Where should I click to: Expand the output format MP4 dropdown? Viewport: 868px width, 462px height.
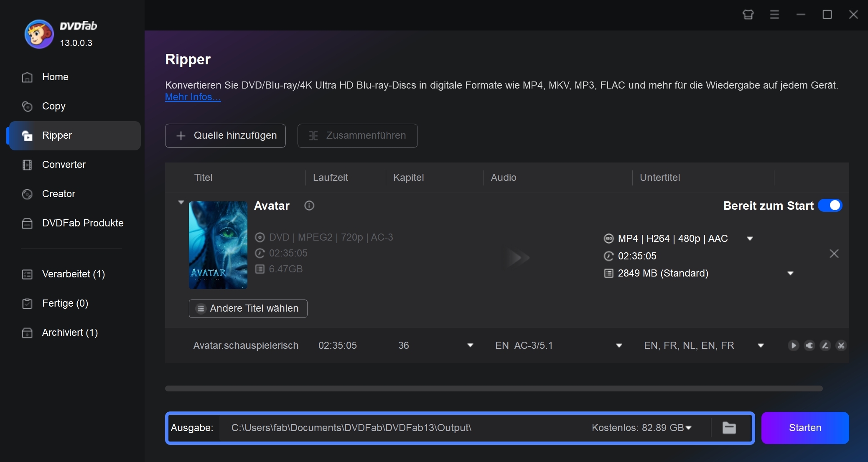click(x=752, y=238)
